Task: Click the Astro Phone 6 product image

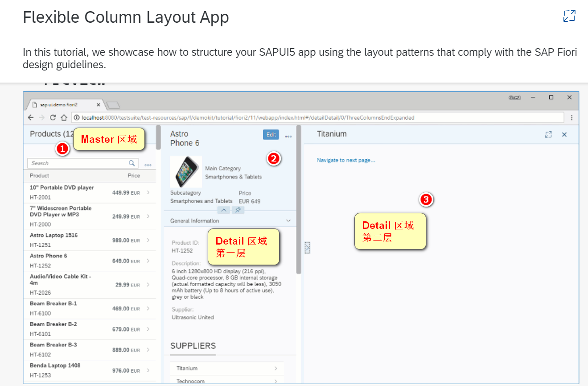Action: click(186, 172)
